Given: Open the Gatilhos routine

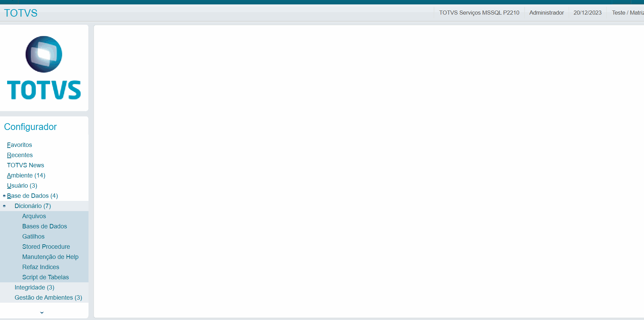Looking at the screenshot, I should pos(33,237).
